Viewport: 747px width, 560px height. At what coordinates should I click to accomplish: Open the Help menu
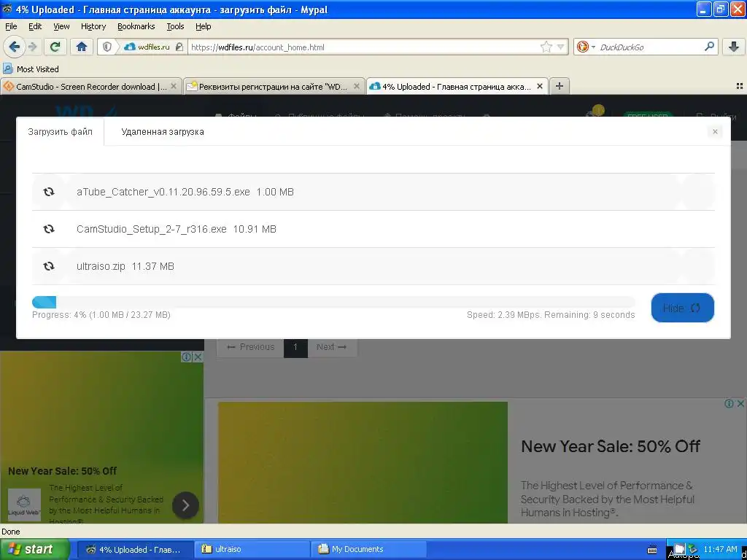point(203,26)
